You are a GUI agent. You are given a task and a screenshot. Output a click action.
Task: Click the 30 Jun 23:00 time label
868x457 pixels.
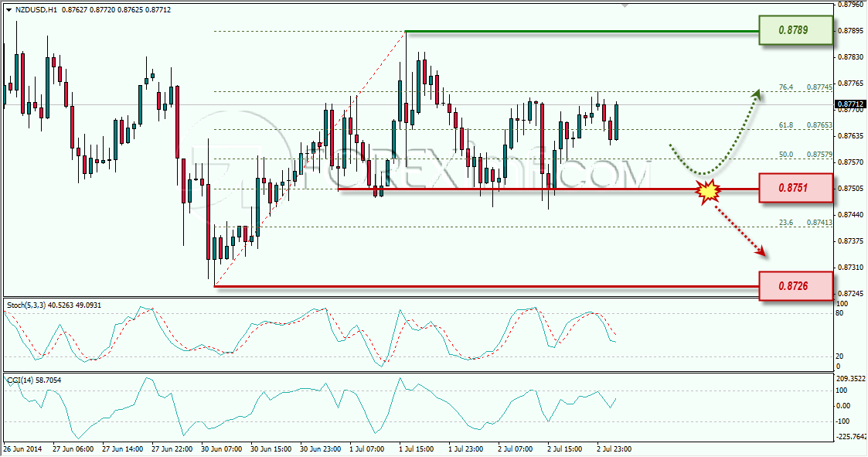pos(321,448)
